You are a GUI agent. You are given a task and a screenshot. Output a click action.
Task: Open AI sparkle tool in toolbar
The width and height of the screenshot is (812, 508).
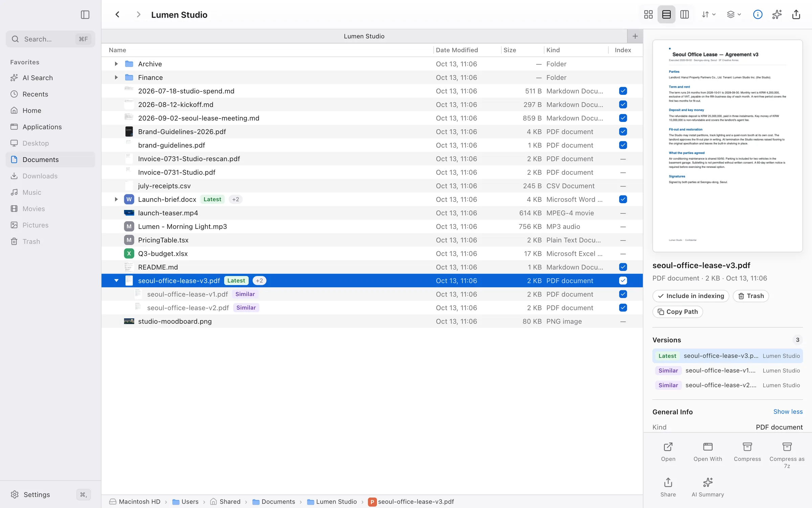777,15
